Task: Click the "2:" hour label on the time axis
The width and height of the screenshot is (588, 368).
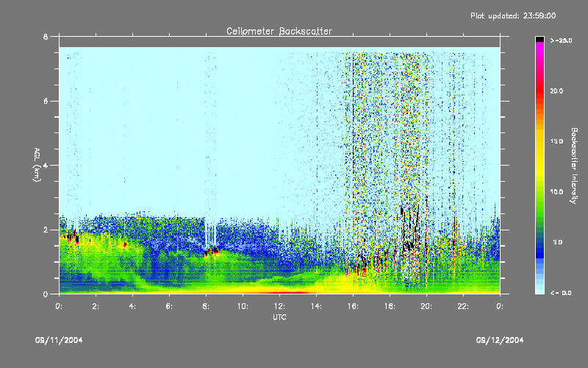Action: point(96,306)
